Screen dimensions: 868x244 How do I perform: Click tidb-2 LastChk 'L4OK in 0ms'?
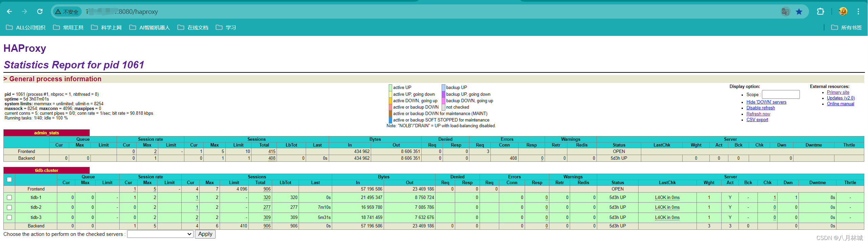pyautogui.click(x=667, y=207)
